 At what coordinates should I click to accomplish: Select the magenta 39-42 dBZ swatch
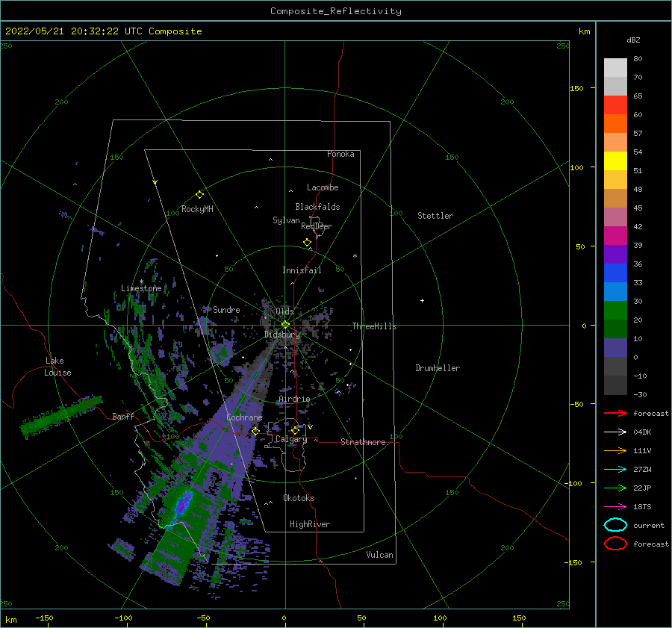(x=615, y=236)
